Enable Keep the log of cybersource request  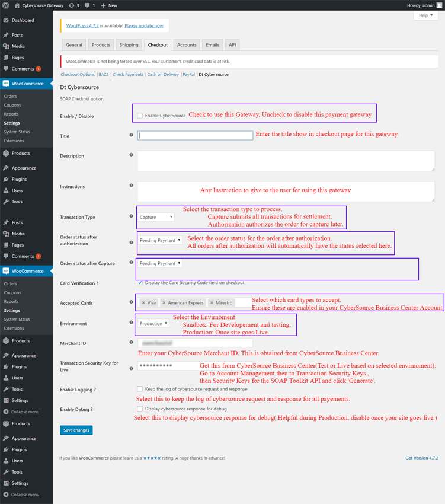click(x=140, y=389)
